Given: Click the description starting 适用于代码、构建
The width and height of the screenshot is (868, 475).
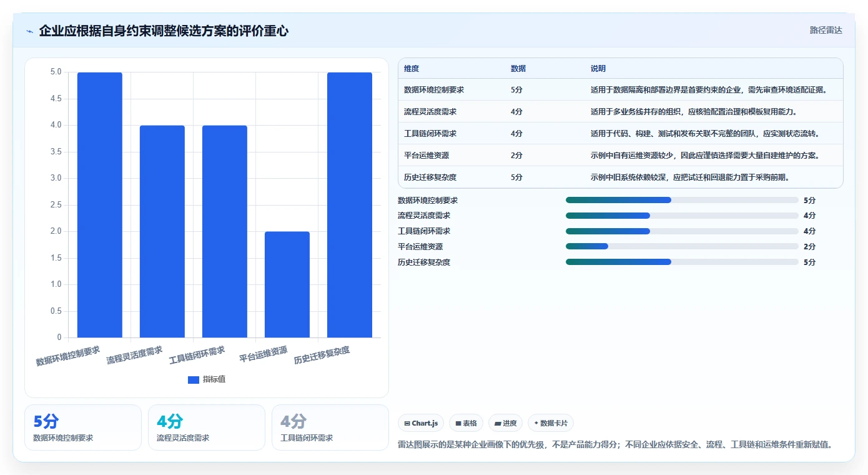Looking at the screenshot, I should point(705,134).
